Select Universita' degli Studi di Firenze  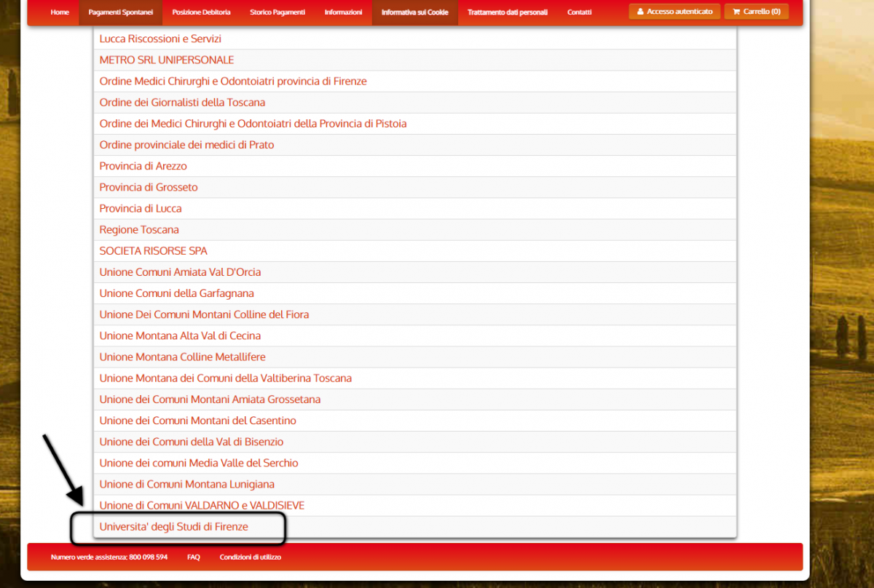tap(174, 527)
